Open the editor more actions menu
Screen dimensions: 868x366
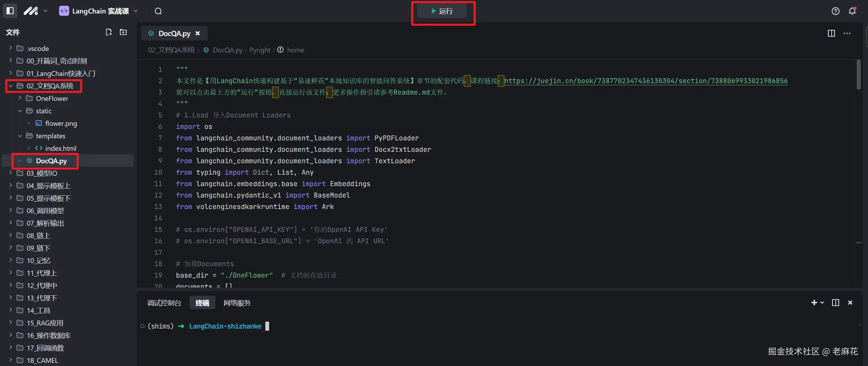847,33
